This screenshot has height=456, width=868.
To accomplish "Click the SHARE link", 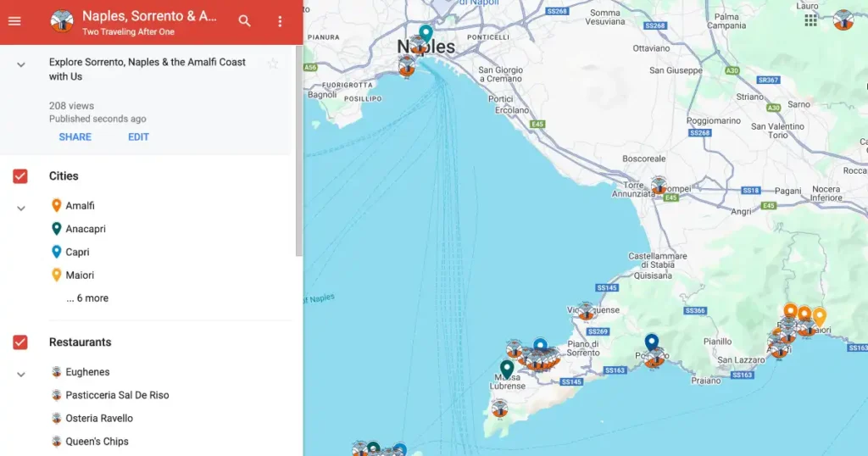I will (x=75, y=137).
